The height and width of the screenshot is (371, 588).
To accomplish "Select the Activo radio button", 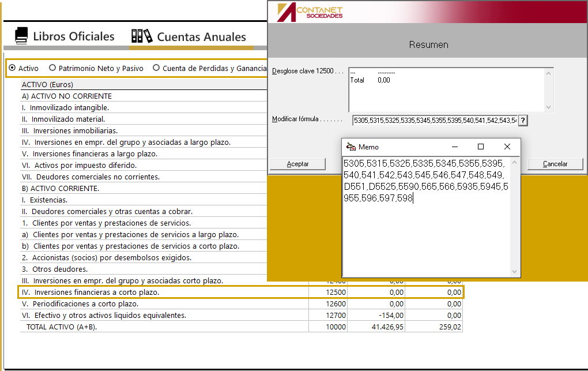I will coord(12,68).
